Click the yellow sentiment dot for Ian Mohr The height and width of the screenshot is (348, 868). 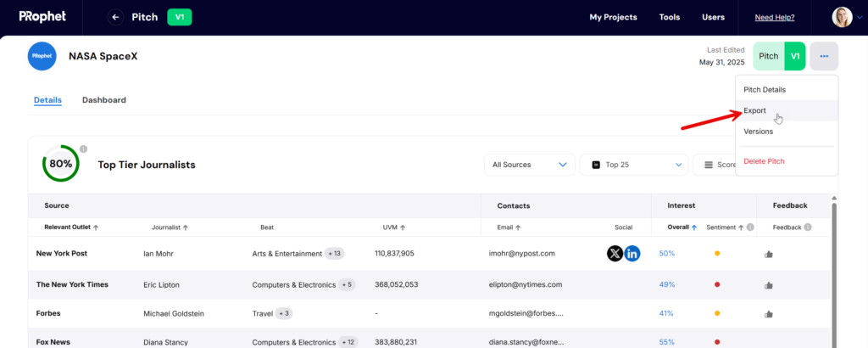point(717,254)
